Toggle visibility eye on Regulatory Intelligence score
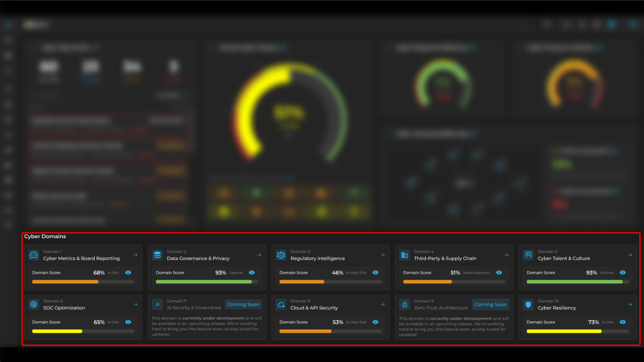Screen dimensions: 644x362 pos(375,273)
